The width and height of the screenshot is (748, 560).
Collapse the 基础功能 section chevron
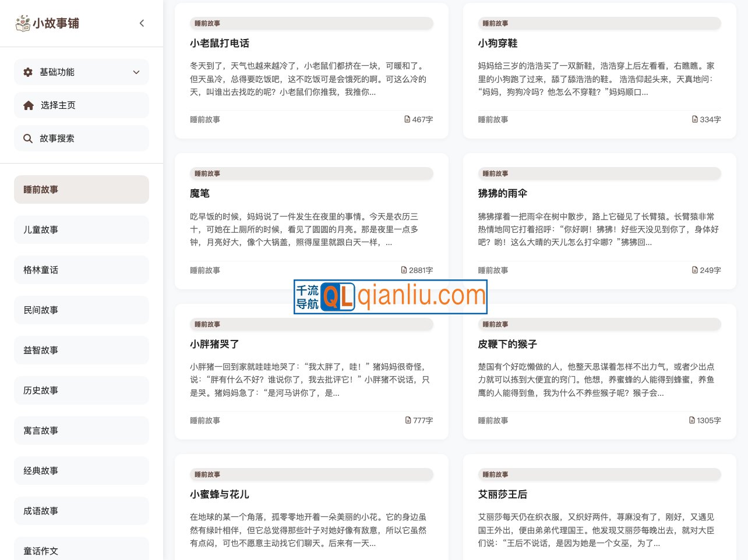point(136,72)
